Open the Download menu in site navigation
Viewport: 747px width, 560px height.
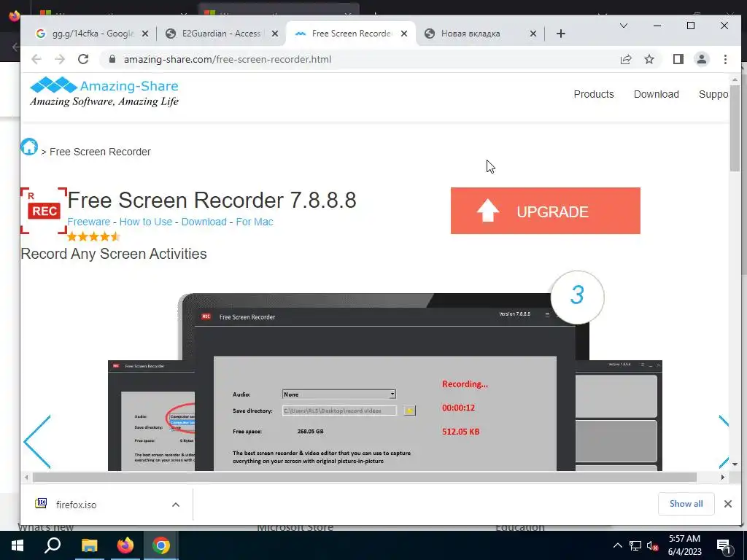pyautogui.click(x=656, y=94)
